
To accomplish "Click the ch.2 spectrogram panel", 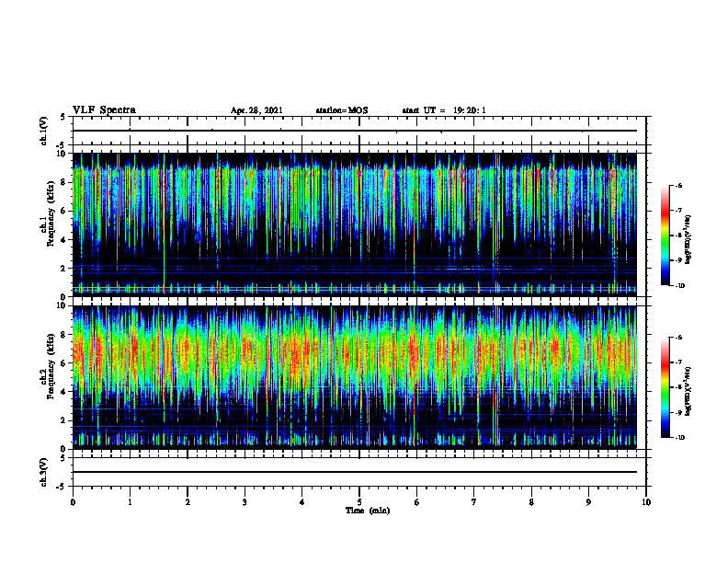I will click(355, 377).
